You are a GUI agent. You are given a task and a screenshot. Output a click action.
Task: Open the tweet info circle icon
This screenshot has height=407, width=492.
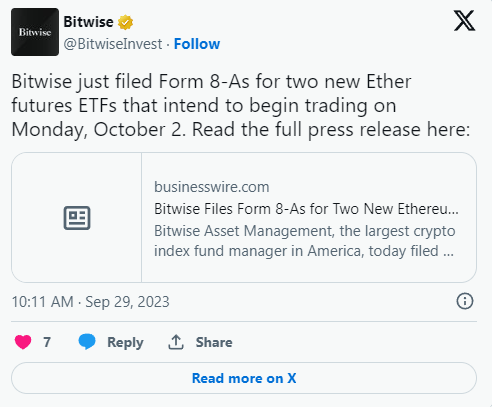pyautogui.click(x=465, y=301)
